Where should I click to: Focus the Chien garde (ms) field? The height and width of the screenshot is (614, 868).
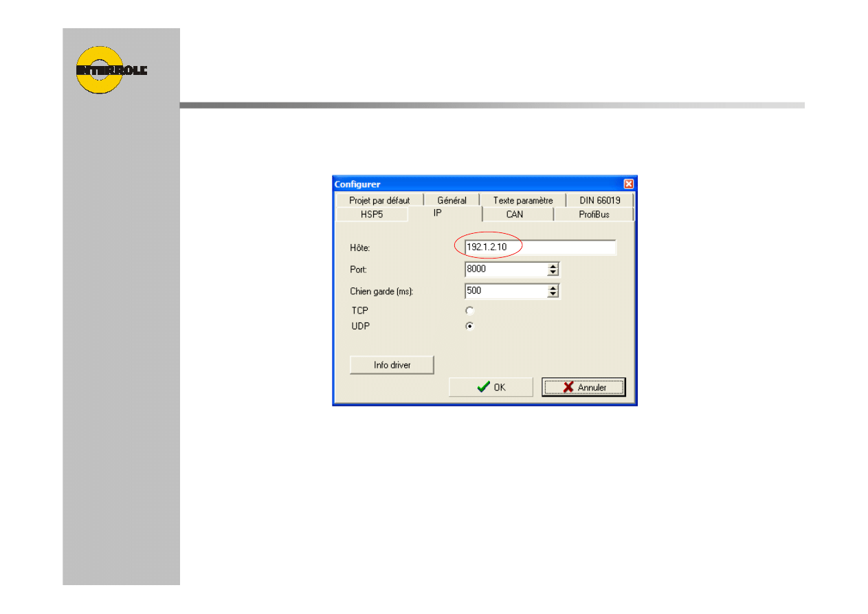[x=505, y=291]
